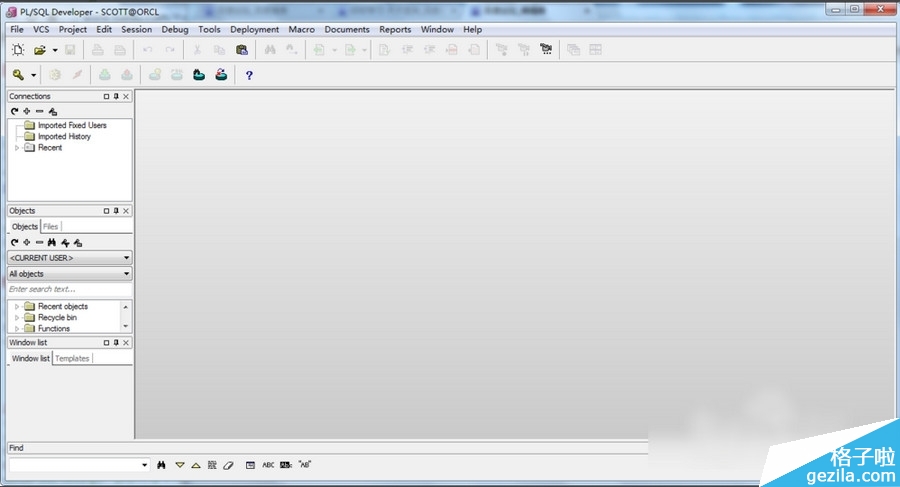Open the Debug menu
The height and width of the screenshot is (487, 900).
174,29
